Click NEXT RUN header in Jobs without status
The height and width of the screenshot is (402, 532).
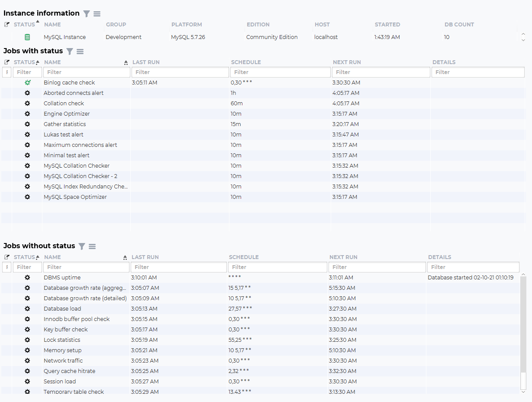pyautogui.click(x=343, y=257)
